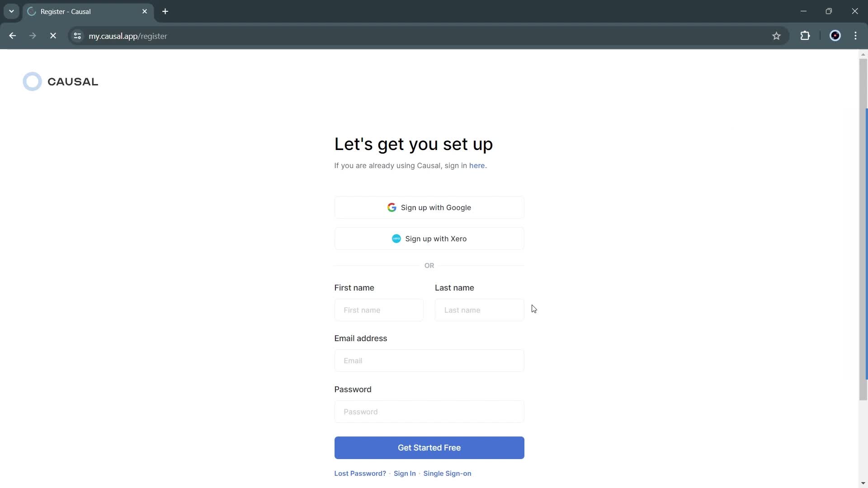
Task: Click Sign up with Google button
Action: 429,207
